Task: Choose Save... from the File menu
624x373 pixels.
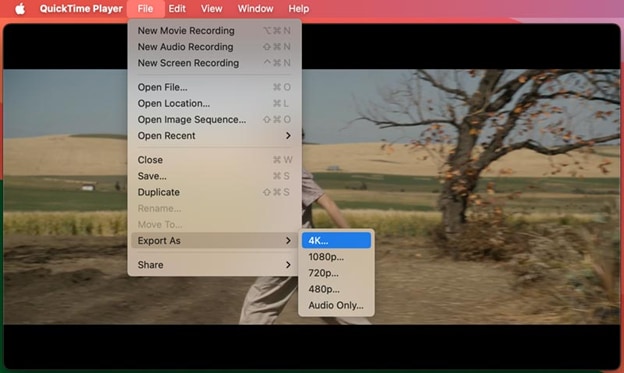Action: pos(214,176)
